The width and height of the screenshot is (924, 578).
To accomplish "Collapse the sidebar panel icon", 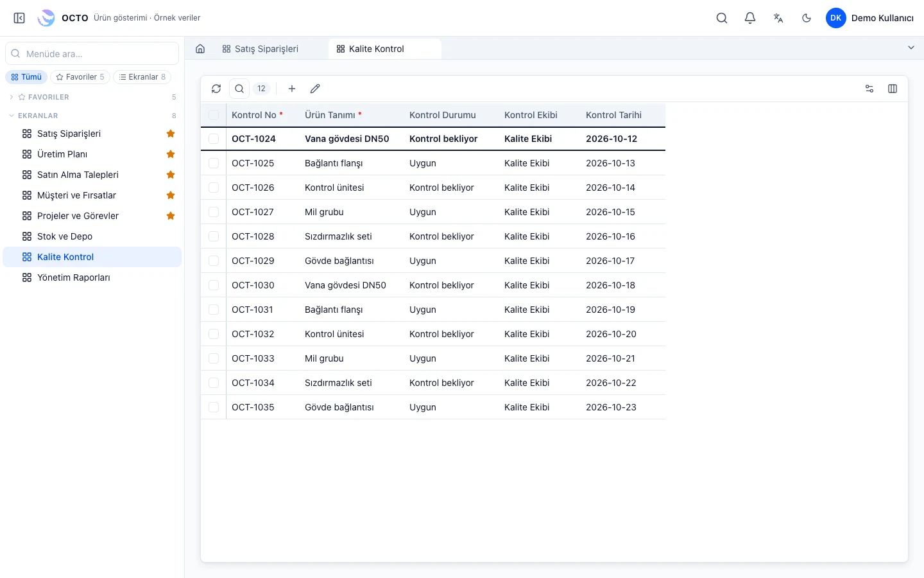I will [x=19, y=18].
